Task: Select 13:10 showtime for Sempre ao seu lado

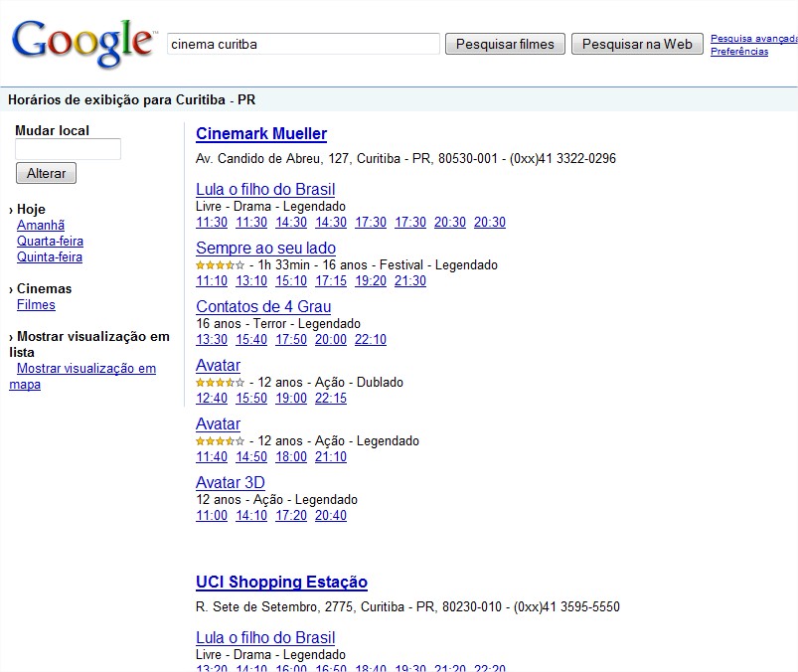Action: (x=251, y=280)
